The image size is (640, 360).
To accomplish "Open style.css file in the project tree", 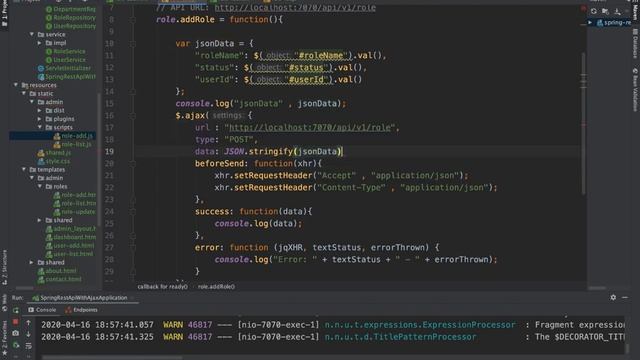I will [54, 161].
